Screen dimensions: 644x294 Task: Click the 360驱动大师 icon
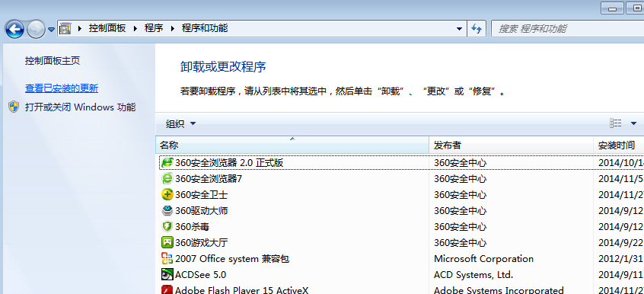pos(167,211)
